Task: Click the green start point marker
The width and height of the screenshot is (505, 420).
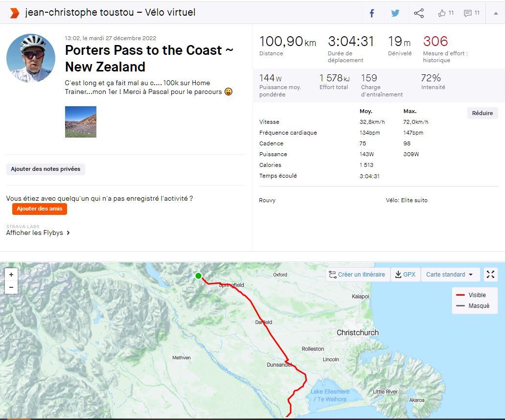Action: tap(198, 276)
